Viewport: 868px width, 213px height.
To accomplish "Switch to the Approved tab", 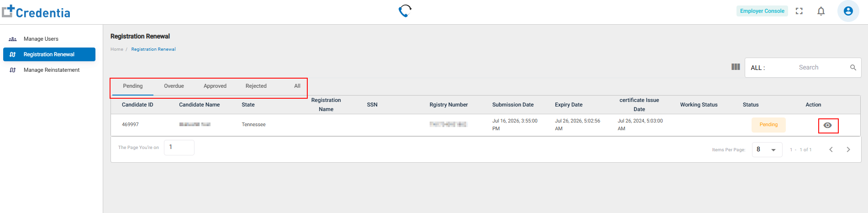I will (215, 86).
